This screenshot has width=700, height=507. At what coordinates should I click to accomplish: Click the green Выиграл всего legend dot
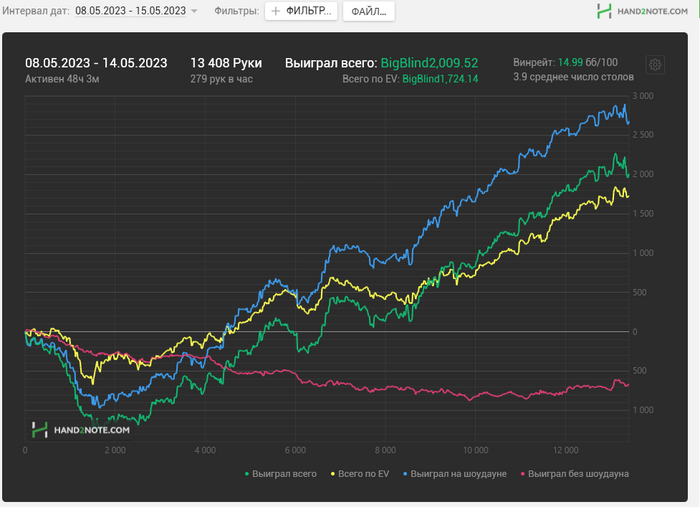pos(247,474)
